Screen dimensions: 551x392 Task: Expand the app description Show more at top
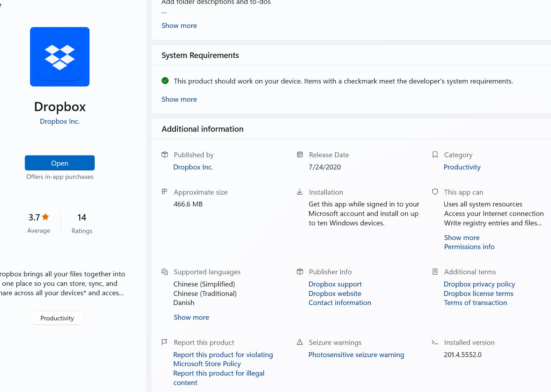[x=179, y=26]
